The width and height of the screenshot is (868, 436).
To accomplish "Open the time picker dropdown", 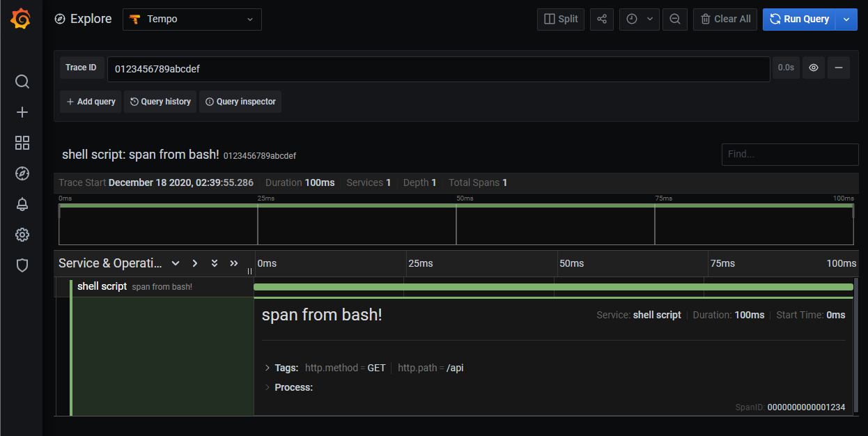I will pos(640,20).
